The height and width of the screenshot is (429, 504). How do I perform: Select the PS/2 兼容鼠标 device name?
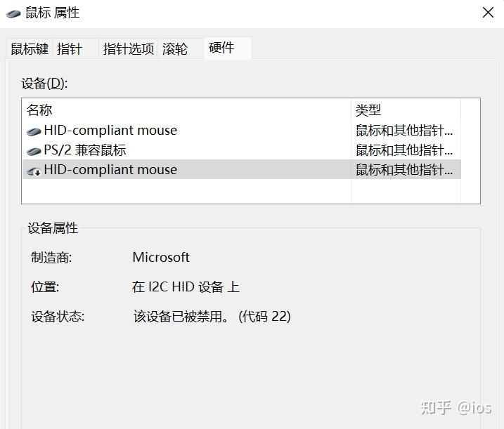click(85, 150)
